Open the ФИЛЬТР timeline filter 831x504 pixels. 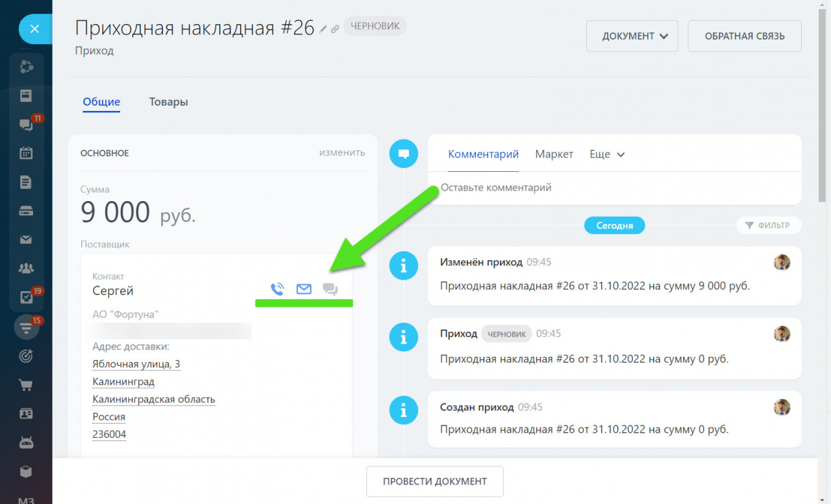point(768,226)
